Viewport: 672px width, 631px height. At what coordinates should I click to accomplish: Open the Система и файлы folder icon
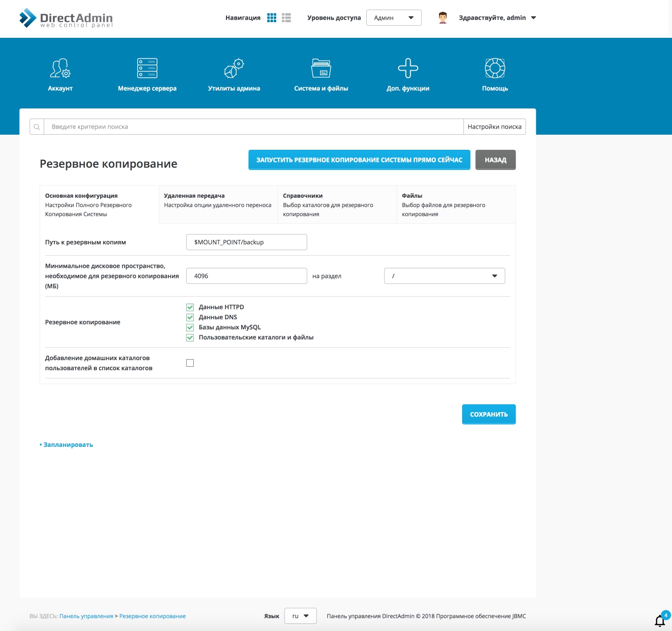[x=321, y=69]
